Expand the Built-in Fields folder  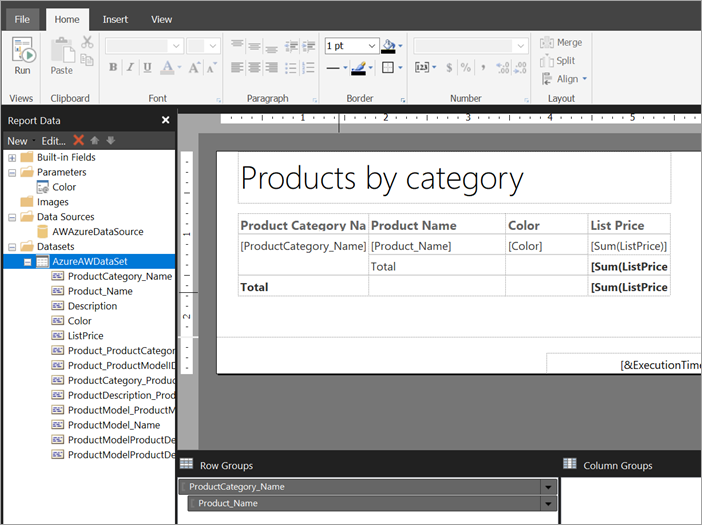(x=12, y=158)
